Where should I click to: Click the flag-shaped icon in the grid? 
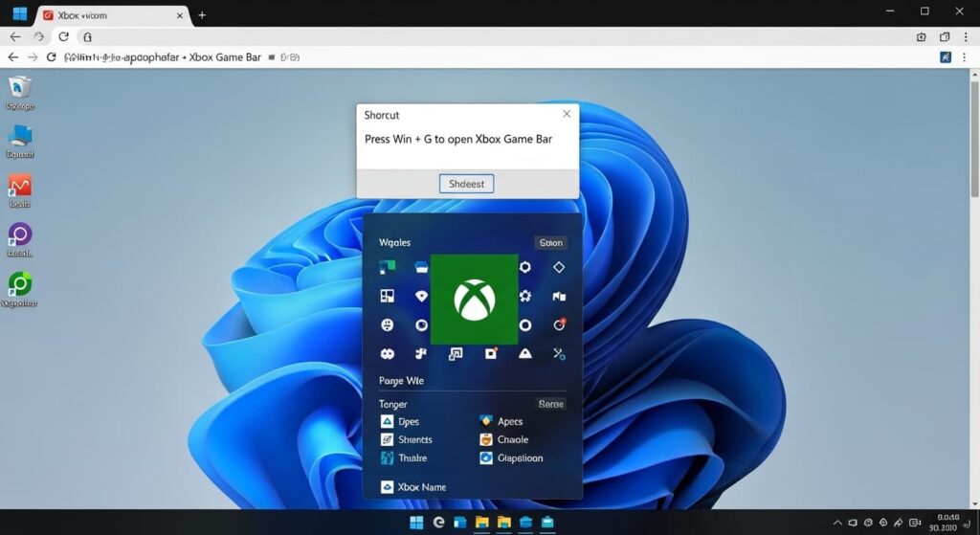(559, 297)
